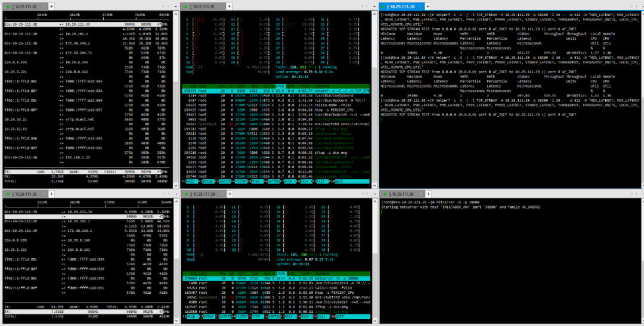
Task: Add a new tab in the netperf pane
Action: (x=428, y=7)
